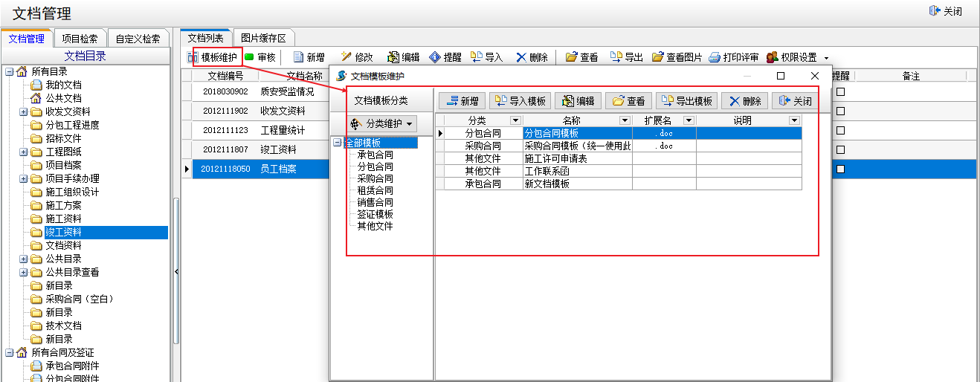The height and width of the screenshot is (382, 980).
Task: Open the 分类 column filter dropdown
Action: pyautogui.click(x=515, y=120)
